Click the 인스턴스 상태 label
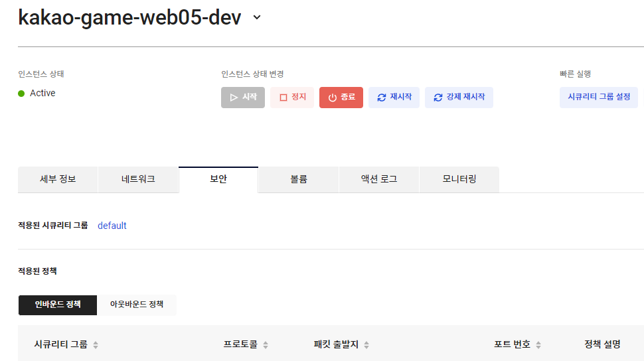The width and height of the screenshot is (644, 361). tap(41, 74)
